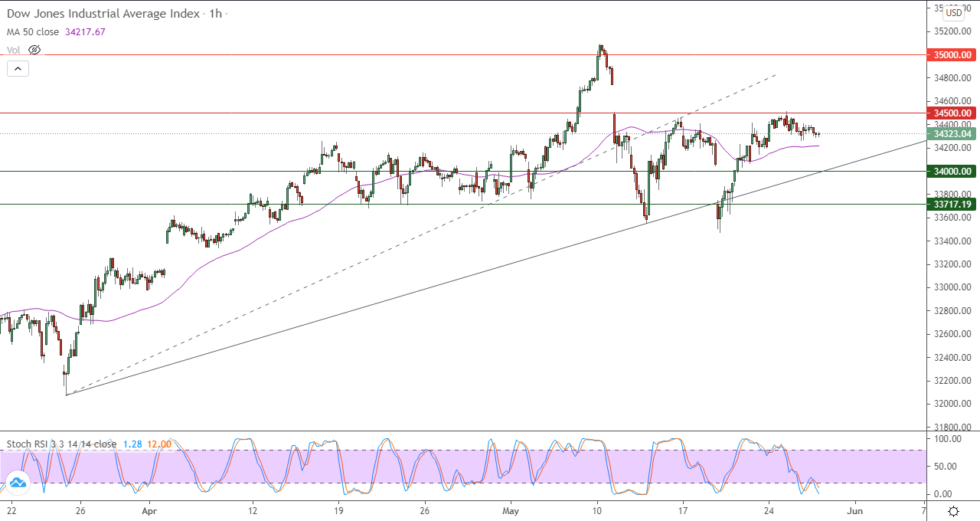Select the MA 50 close indicator label
This screenshot has height=521, width=980.
coord(34,32)
